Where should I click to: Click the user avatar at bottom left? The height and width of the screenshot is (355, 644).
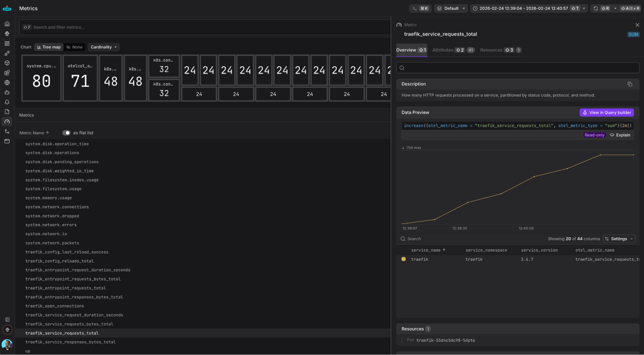7,345
